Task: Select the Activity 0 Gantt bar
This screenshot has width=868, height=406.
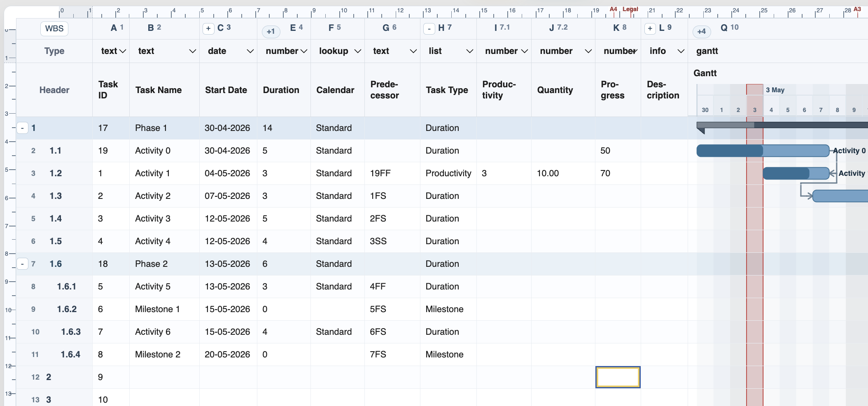Action: point(763,151)
